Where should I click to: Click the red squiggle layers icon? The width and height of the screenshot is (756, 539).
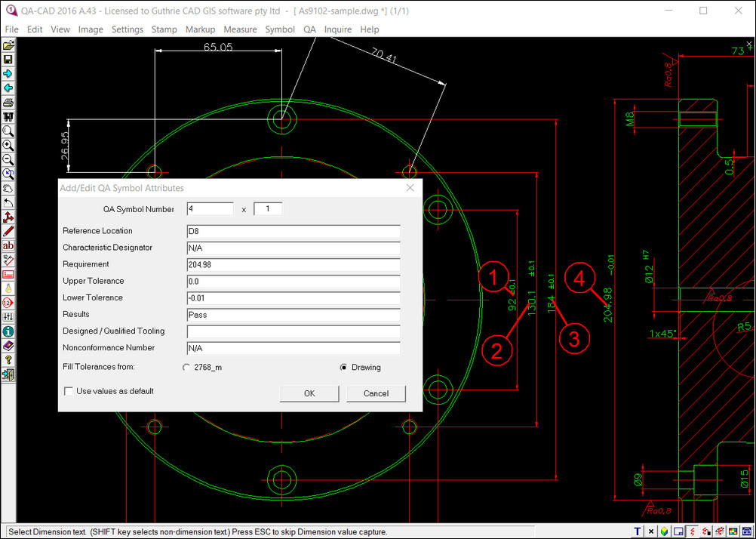pos(718,531)
